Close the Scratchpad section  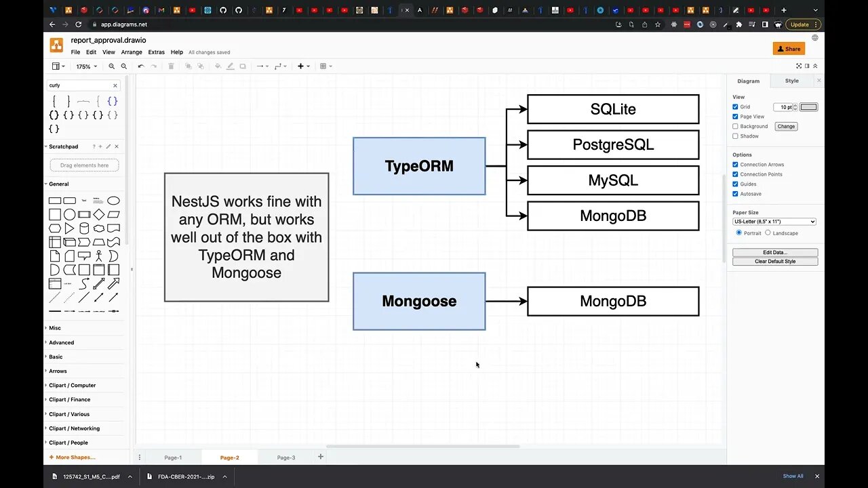pyautogui.click(x=116, y=146)
